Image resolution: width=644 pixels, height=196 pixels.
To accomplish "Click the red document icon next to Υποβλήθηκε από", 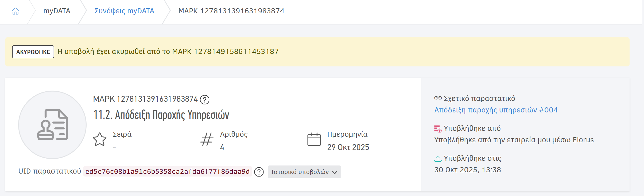I will click(437, 128).
